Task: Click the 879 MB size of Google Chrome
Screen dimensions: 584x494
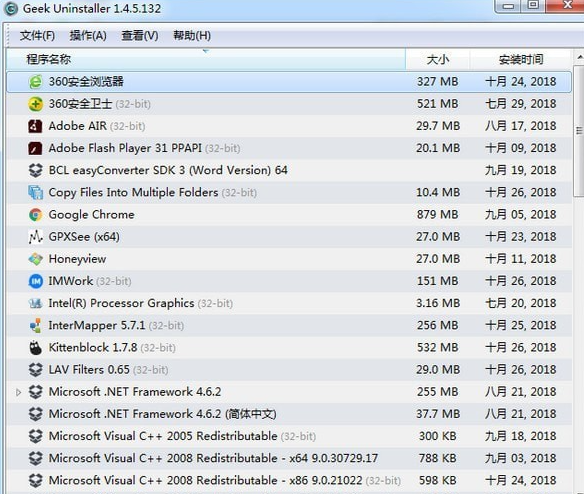Action: tap(438, 215)
